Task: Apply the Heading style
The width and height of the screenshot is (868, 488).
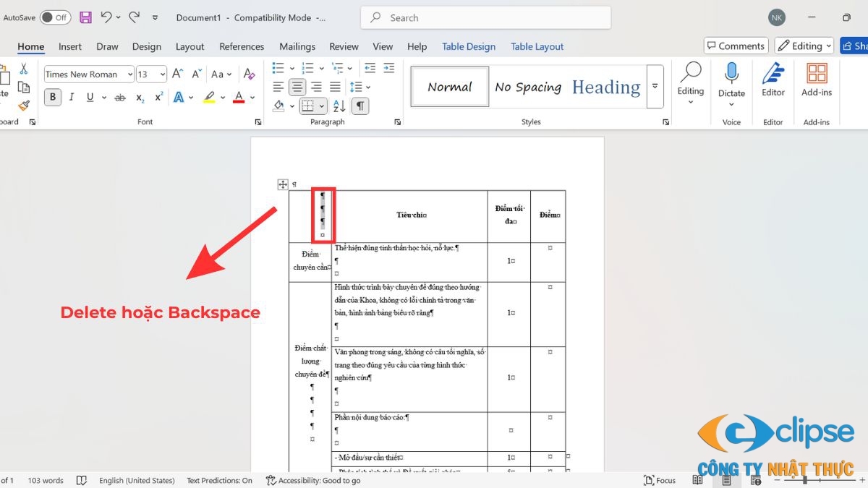Action: point(605,87)
